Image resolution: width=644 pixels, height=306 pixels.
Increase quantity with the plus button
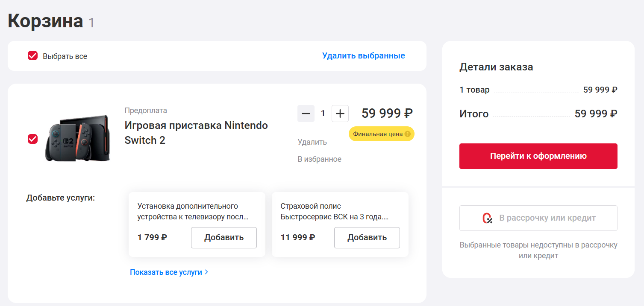click(x=340, y=114)
